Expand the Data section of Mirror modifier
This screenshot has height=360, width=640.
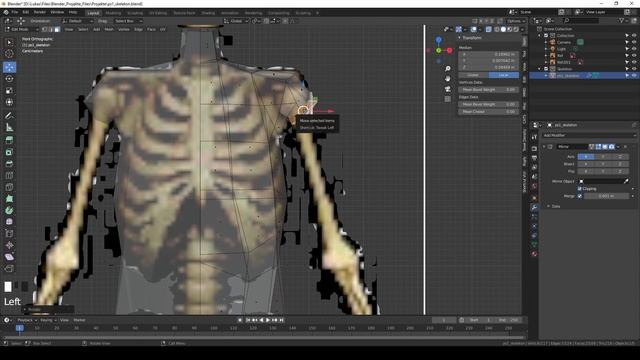[549, 207]
